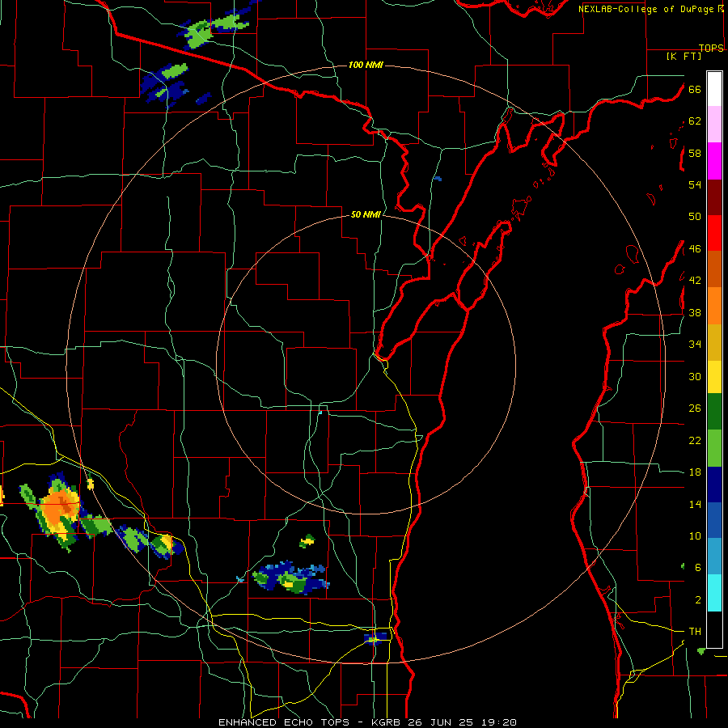
Task: Click the '22' legend value
Action: point(695,441)
